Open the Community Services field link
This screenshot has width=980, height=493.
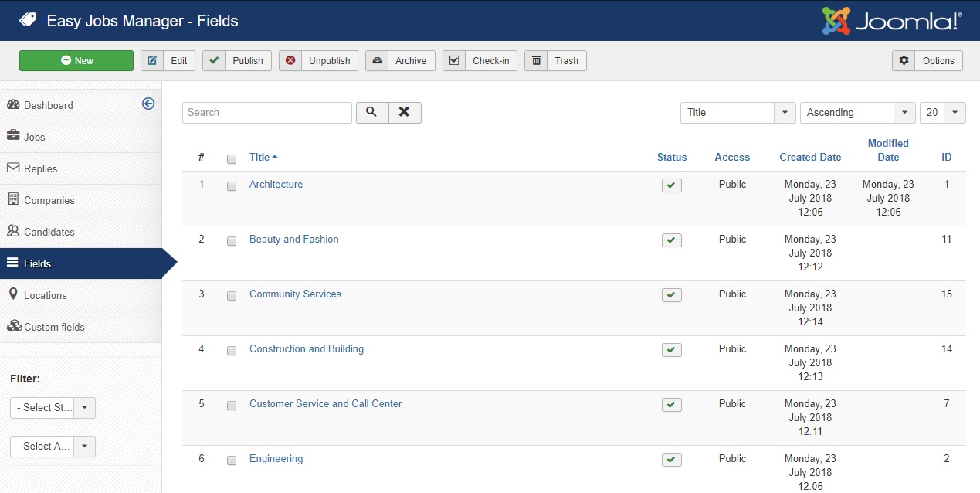295,294
